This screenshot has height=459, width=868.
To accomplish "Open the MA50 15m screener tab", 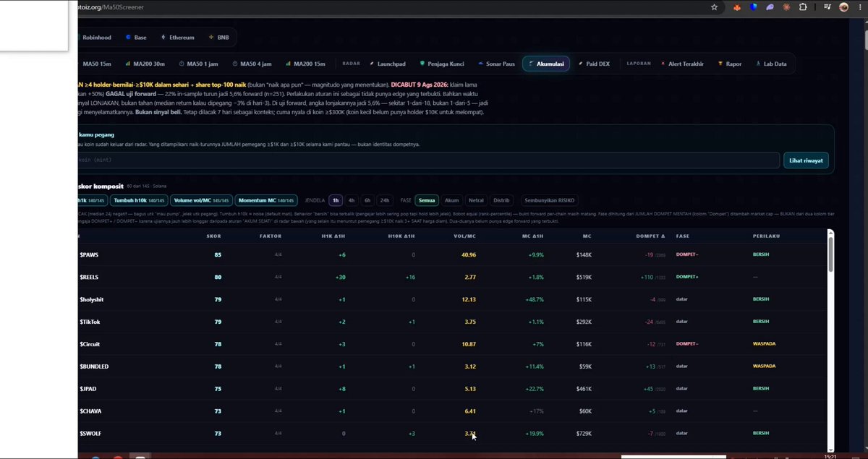I will 96,64.
